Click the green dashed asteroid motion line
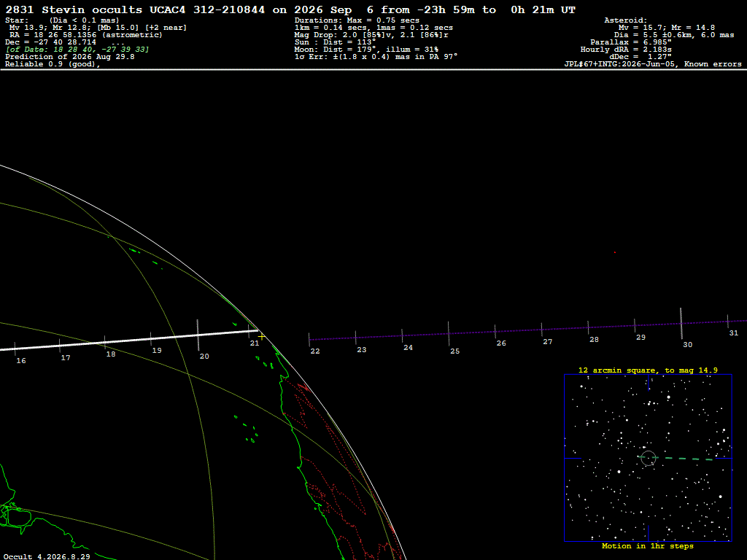The image size is (747, 560). pos(681,459)
